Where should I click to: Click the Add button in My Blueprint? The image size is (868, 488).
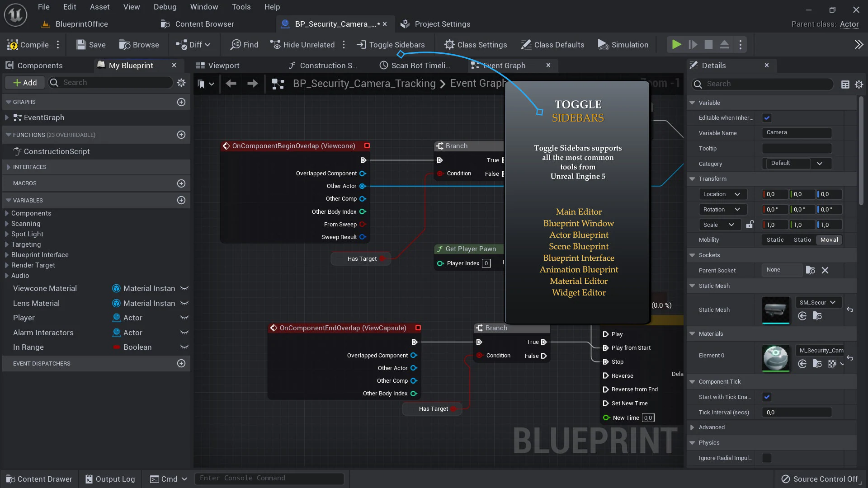25,83
